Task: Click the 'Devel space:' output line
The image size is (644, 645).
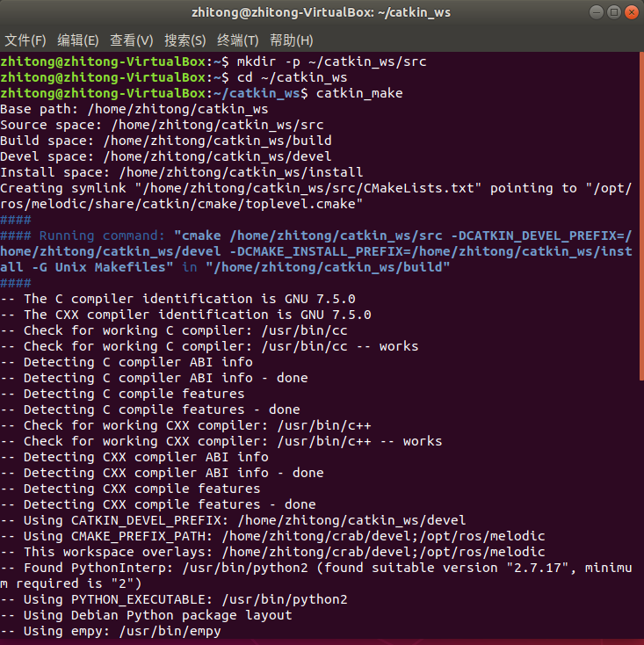Action: pos(166,156)
